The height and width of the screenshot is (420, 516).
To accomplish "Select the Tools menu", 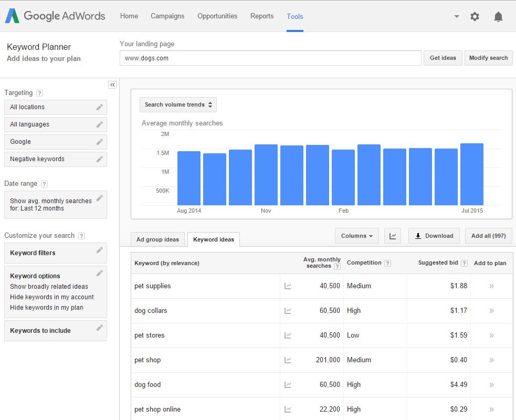I will pos(295,16).
